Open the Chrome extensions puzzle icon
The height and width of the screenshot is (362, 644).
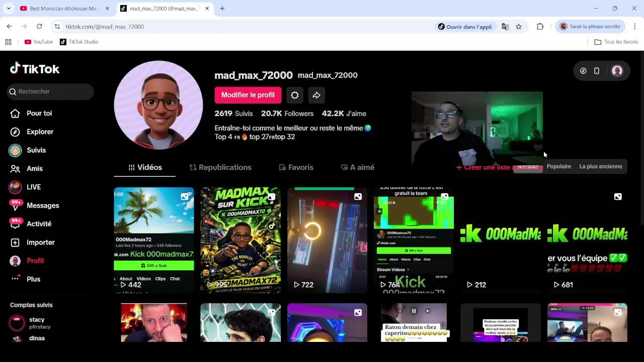click(540, 27)
